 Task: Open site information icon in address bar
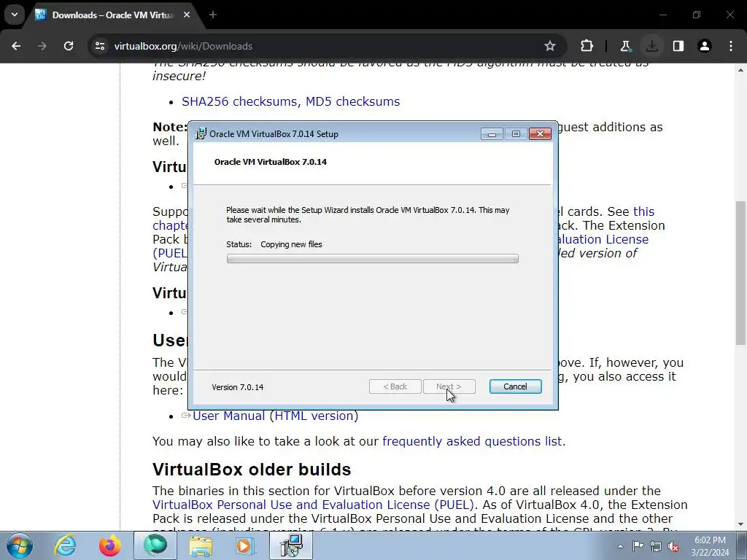pos(100,46)
